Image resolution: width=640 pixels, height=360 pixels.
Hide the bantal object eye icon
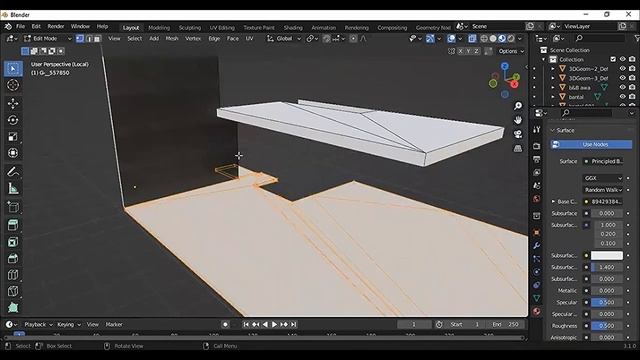click(x=622, y=97)
